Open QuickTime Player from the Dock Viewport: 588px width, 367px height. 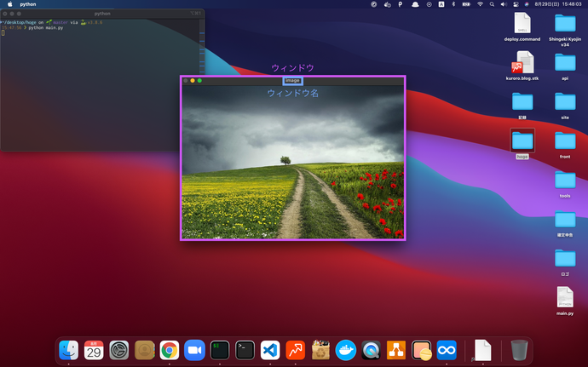pyautogui.click(x=371, y=350)
